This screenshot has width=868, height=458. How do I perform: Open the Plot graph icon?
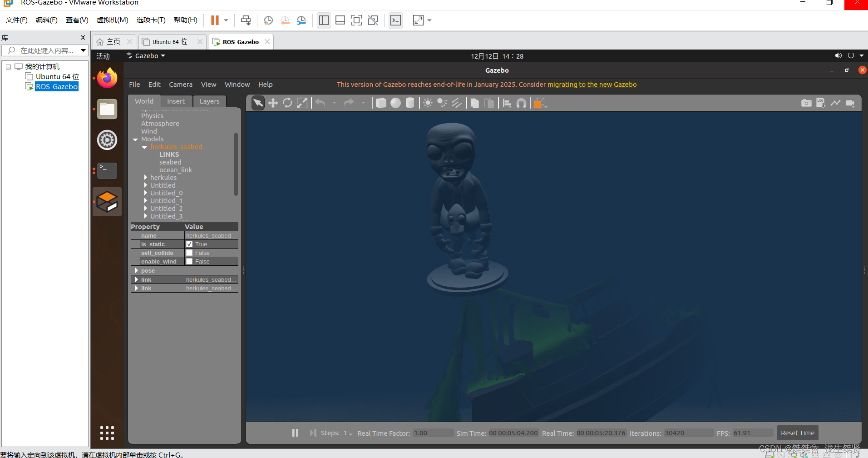[x=835, y=103]
